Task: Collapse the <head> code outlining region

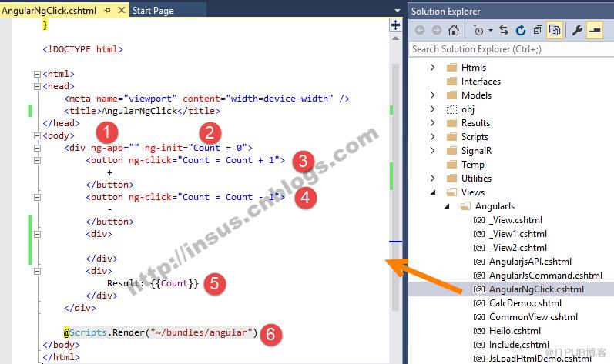Action: [x=37, y=86]
